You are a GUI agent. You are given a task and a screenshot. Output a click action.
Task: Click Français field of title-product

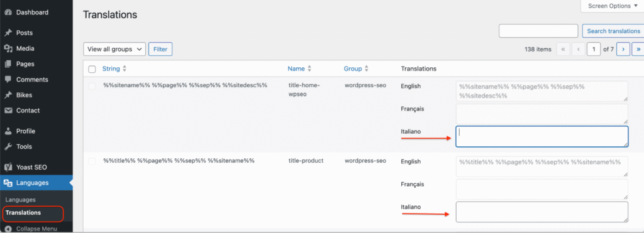click(541, 189)
